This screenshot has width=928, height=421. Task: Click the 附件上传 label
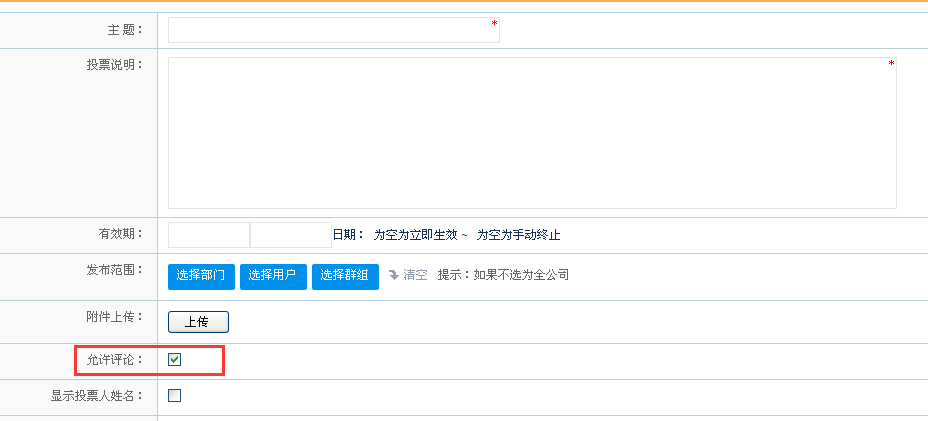(x=115, y=317)
